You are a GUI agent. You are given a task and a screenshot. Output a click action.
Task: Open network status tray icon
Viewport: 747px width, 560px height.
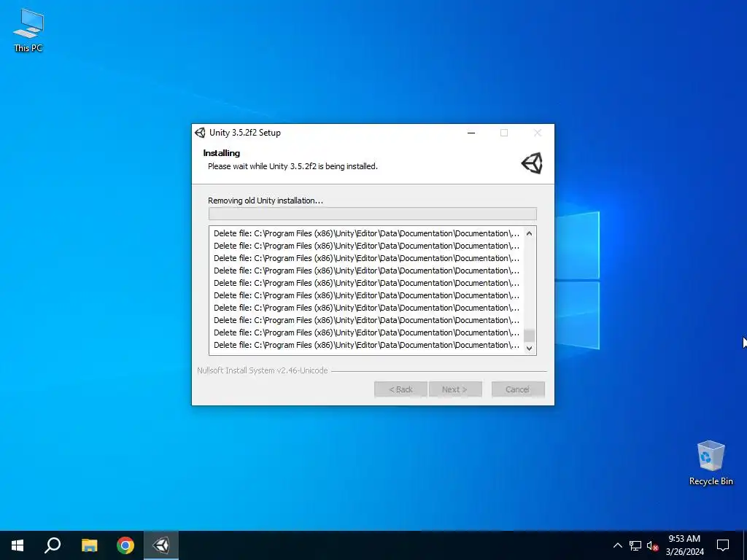(x=635, y=545)
